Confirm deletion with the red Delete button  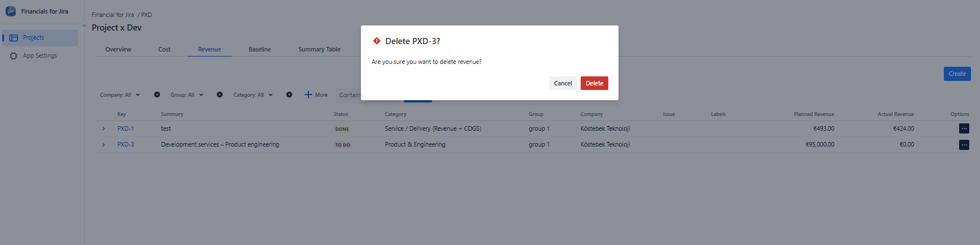(x=594, y=83)
